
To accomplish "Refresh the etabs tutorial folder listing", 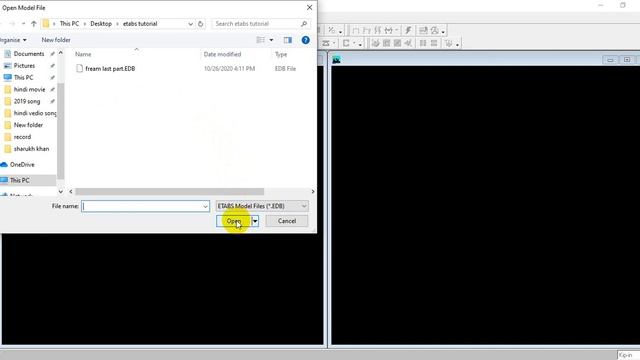I will pyautogui.click(x=200, y=24).
